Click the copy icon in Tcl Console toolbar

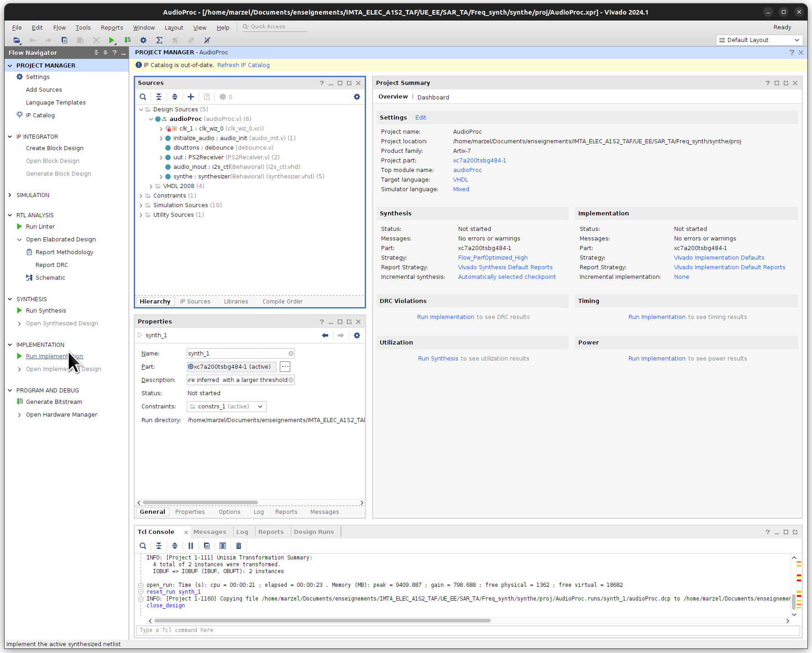(207, 546)
